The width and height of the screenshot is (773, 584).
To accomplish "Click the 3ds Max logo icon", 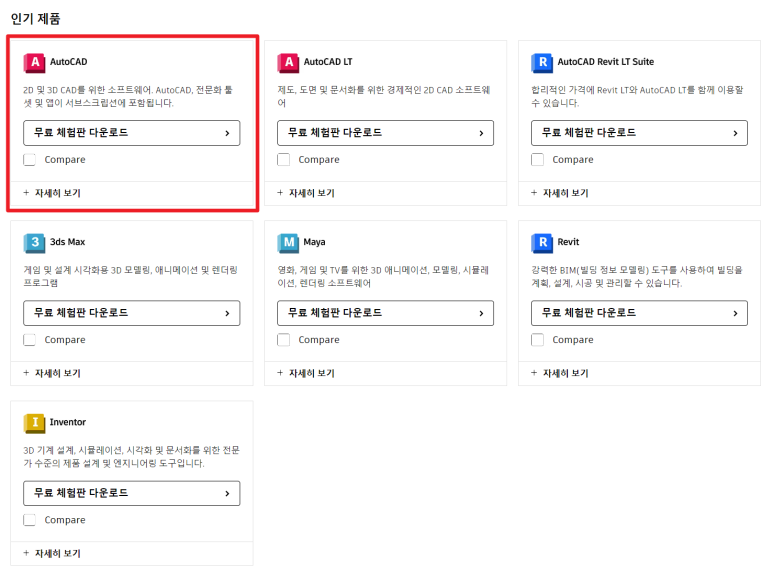I will (34, 242).
